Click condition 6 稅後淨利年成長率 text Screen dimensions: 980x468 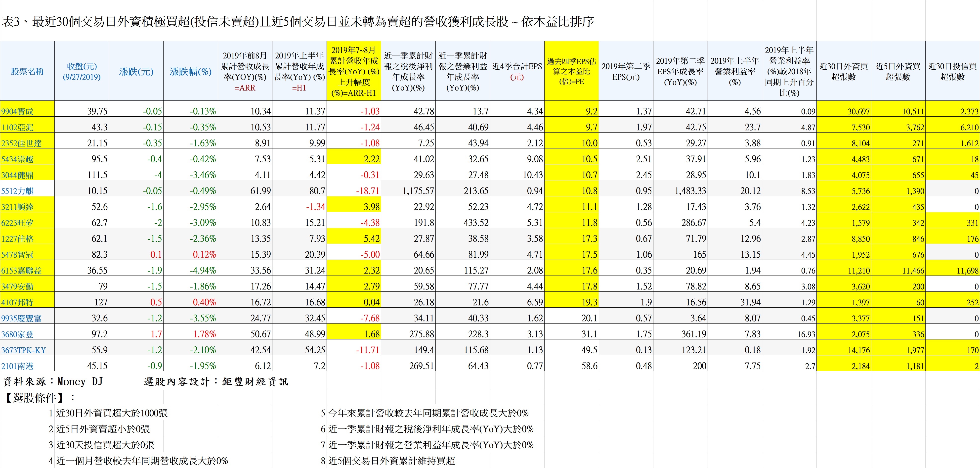[x=431, y=429]
